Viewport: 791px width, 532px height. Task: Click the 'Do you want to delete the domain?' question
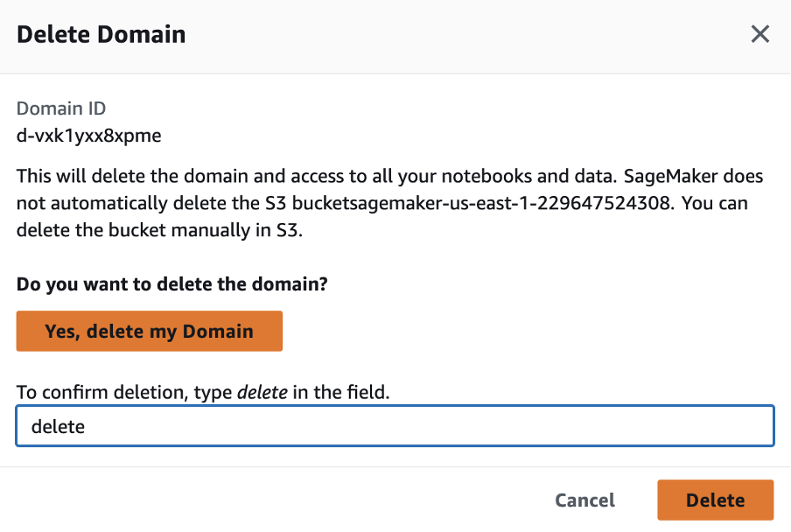coord(172,283)
